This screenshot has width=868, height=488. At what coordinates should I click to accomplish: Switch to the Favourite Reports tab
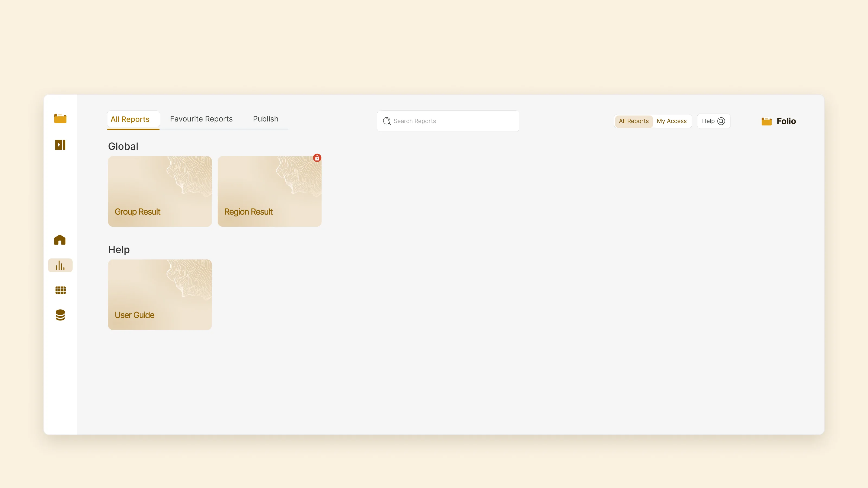pyautogui.click(x=201, y=119)
